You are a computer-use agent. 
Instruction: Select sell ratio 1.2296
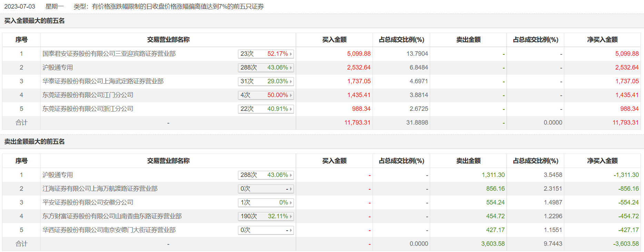click(x=553, y=216)
